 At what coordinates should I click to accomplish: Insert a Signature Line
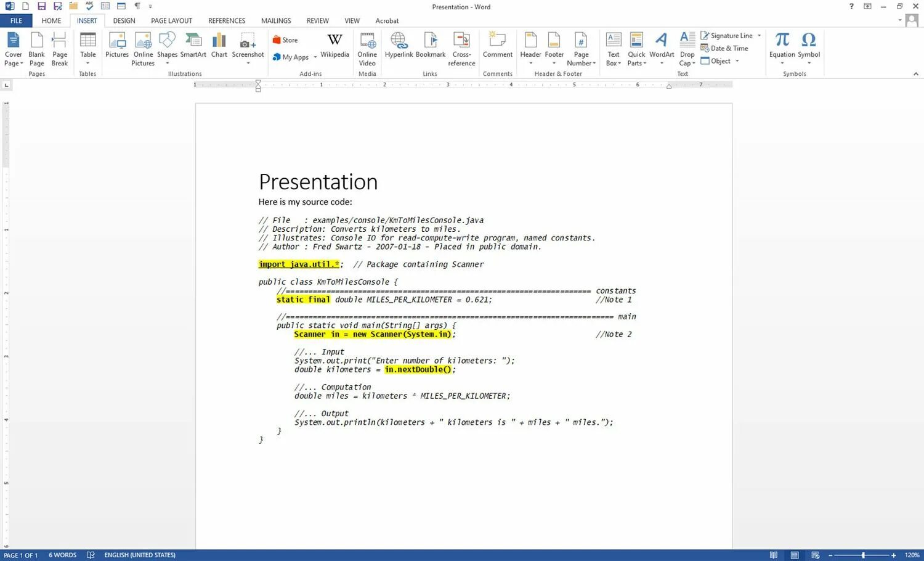tap(727, 36)
